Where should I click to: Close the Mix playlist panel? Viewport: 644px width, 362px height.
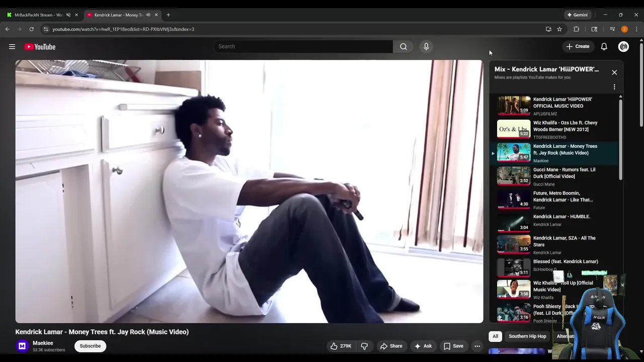(x=614, y=72)
